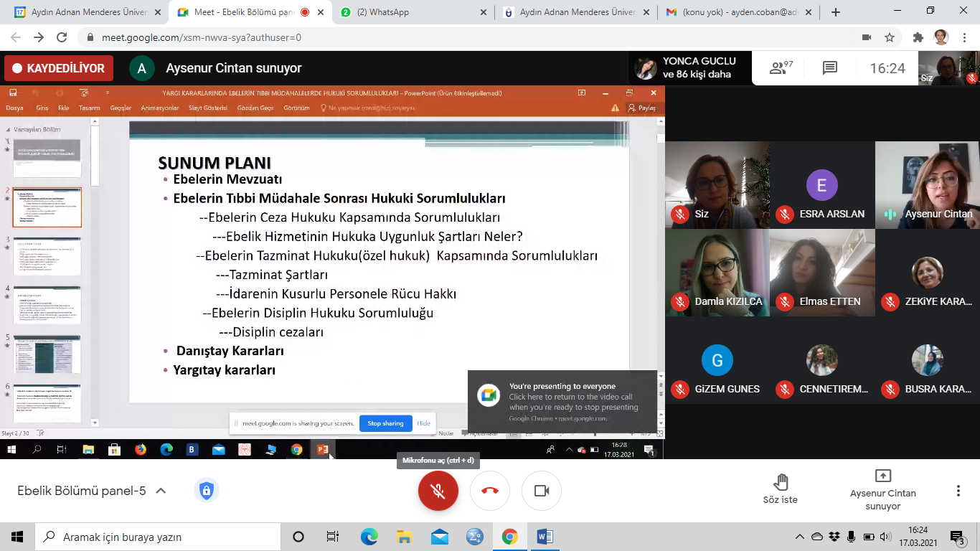Open the three-dot more options menu

tap(958, 491)
